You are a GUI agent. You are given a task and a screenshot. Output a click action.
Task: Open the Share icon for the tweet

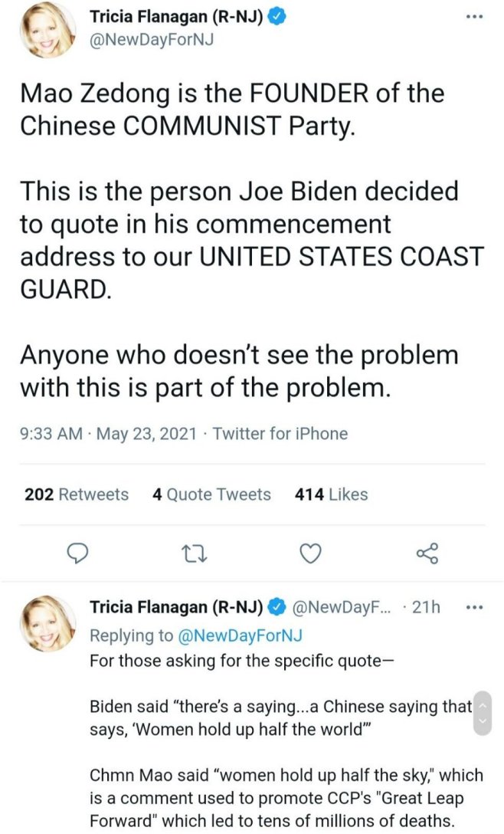click(427, 553)
